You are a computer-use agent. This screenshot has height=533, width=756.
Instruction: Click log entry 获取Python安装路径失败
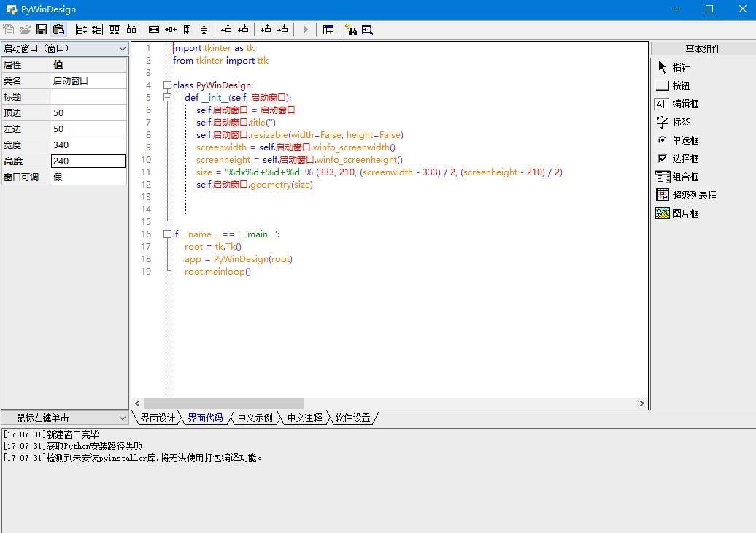[73, 446]
